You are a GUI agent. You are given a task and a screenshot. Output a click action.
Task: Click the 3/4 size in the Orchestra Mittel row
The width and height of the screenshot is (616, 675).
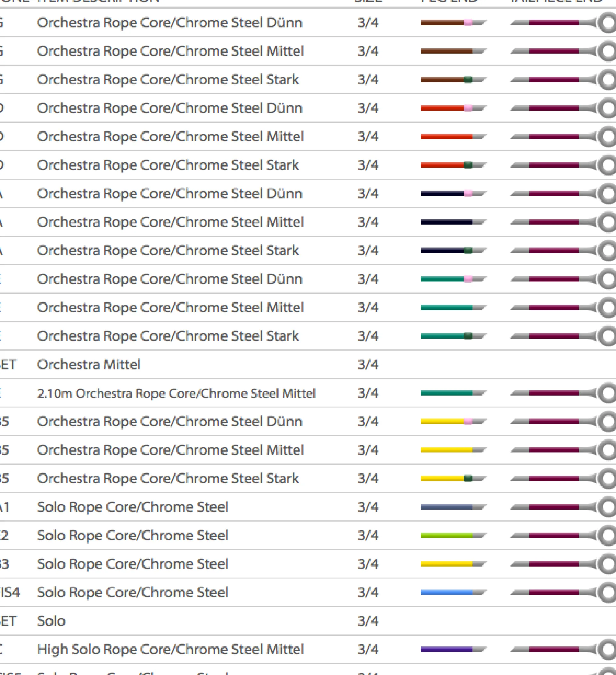click(x=368, y=365)
